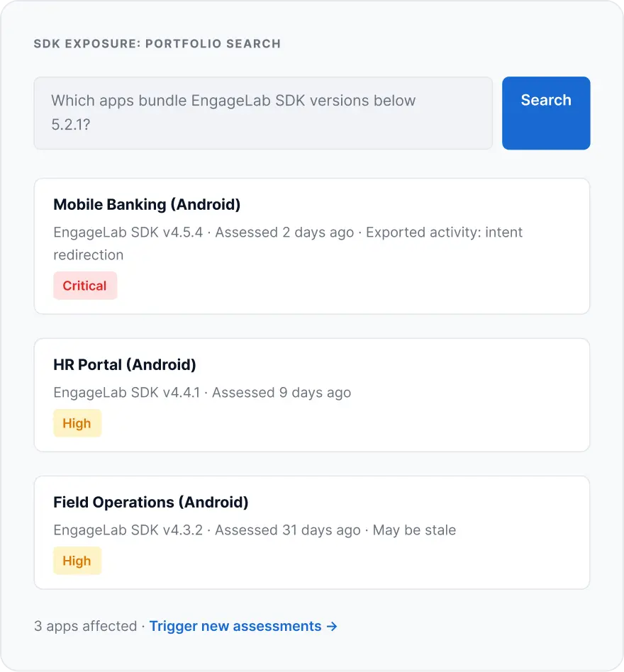Click the EngageLab SDK v4.4.1 details text

point(202,393)
